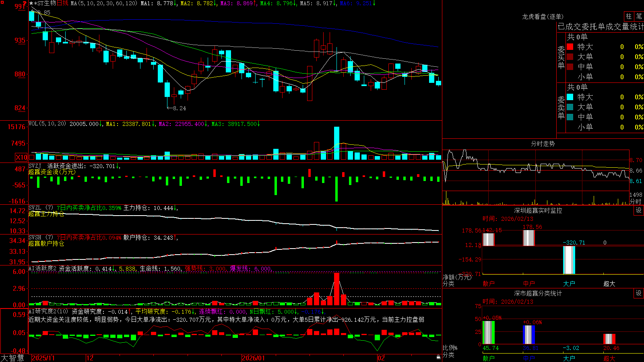Viewport: 644px width, 362px height.
Task: Select the 2026/01 timeline marker
Action: (254, 358)
